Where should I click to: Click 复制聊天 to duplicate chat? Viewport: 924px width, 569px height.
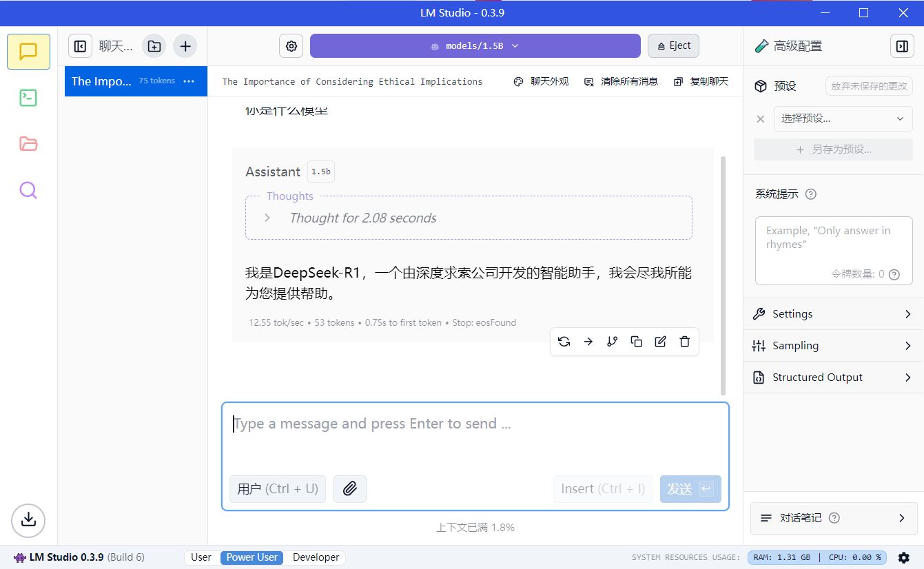coord(701,81)
